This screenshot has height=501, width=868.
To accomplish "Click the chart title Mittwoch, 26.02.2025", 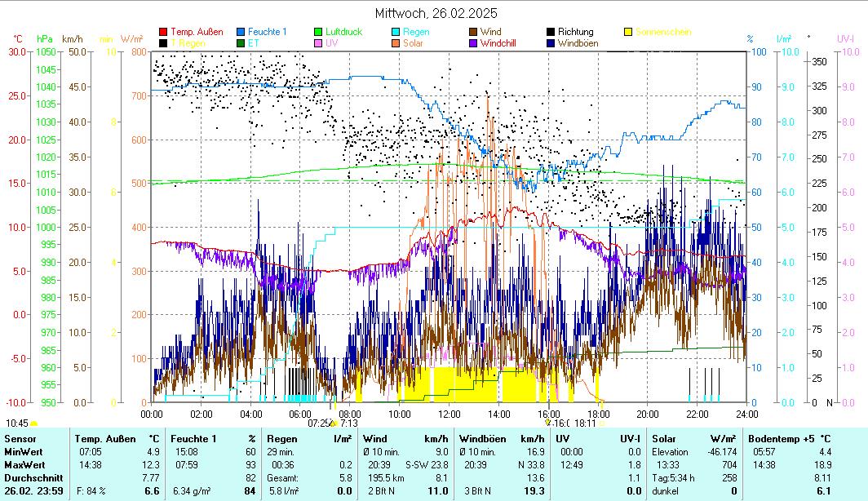I will pos(436,13).
